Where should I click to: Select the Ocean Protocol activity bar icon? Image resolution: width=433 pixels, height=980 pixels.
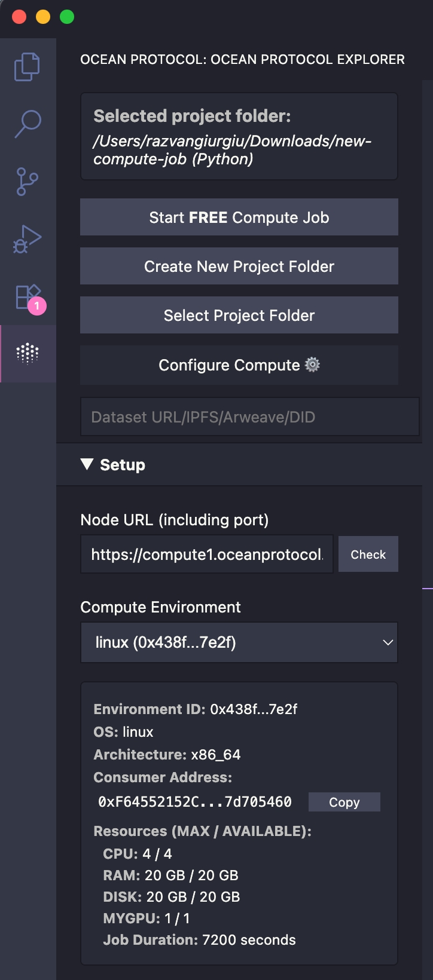(x=28, y=353)
